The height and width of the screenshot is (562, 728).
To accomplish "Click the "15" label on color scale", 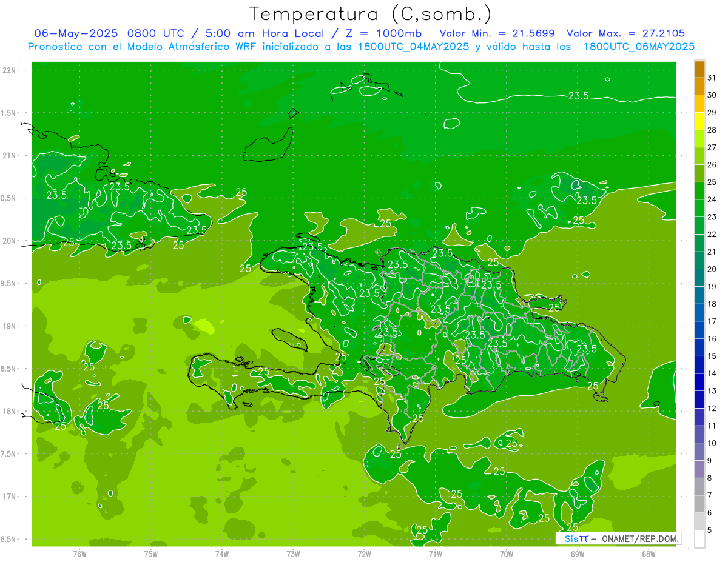I will click(712, 356).
